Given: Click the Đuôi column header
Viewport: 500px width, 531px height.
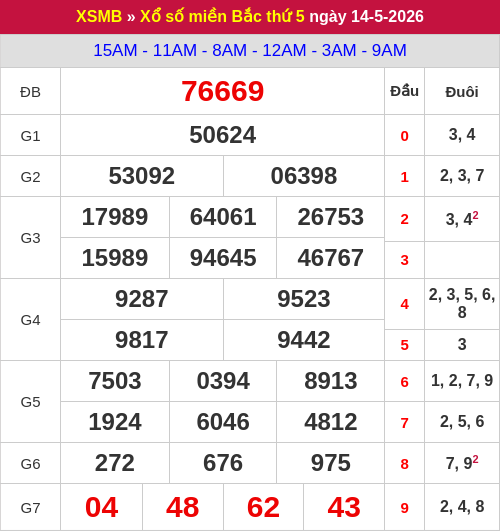Looking at the screenshot, I should (x=462, y=92).
